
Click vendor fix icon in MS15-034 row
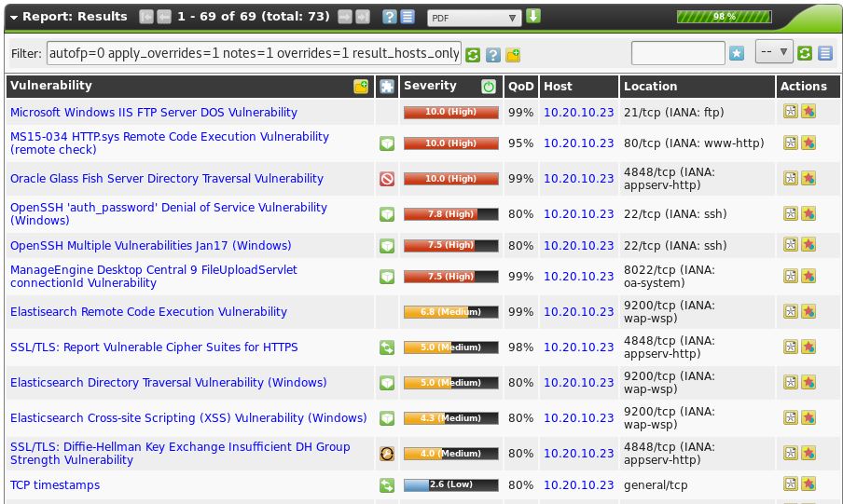pos(387,143)
